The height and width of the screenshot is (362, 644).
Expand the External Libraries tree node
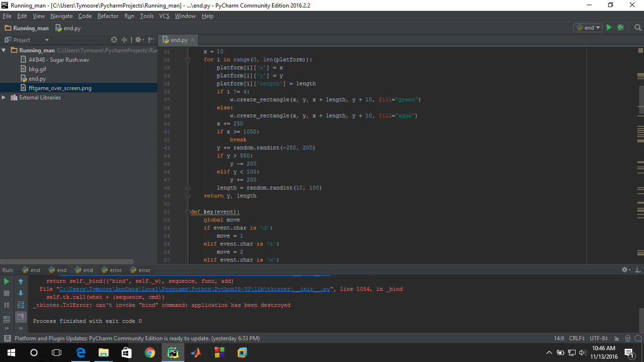click(x=4, y=98)
